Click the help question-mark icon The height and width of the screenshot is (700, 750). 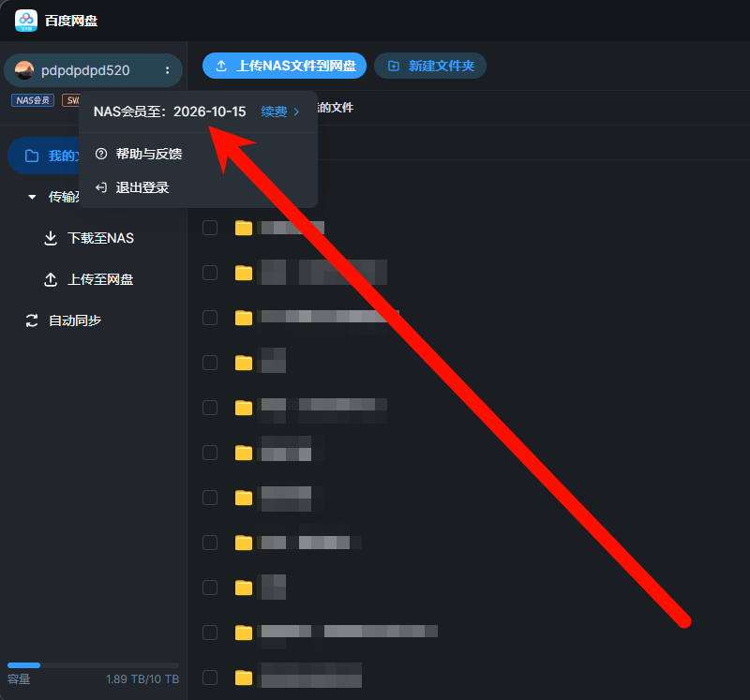101,154
